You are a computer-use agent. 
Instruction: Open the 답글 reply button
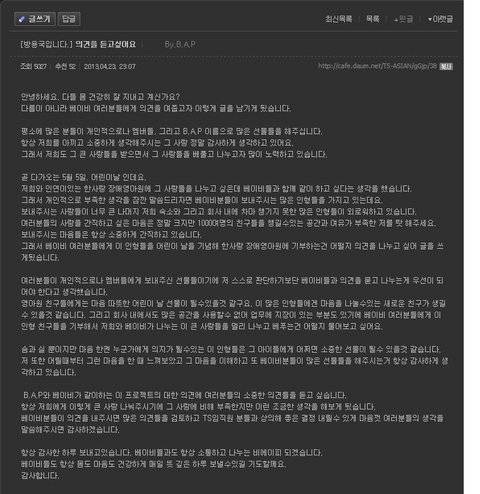click(69, 19)
